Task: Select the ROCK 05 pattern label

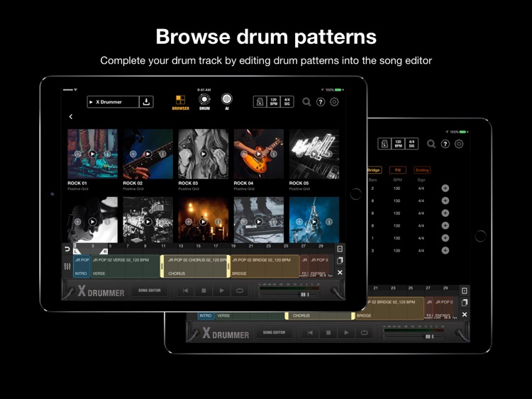Action: point(299,183)
